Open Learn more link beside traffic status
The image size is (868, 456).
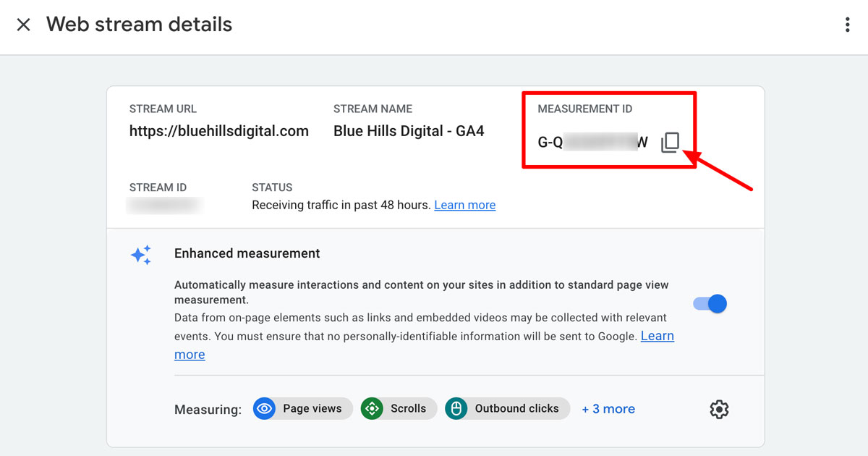[x=465, y=205]
